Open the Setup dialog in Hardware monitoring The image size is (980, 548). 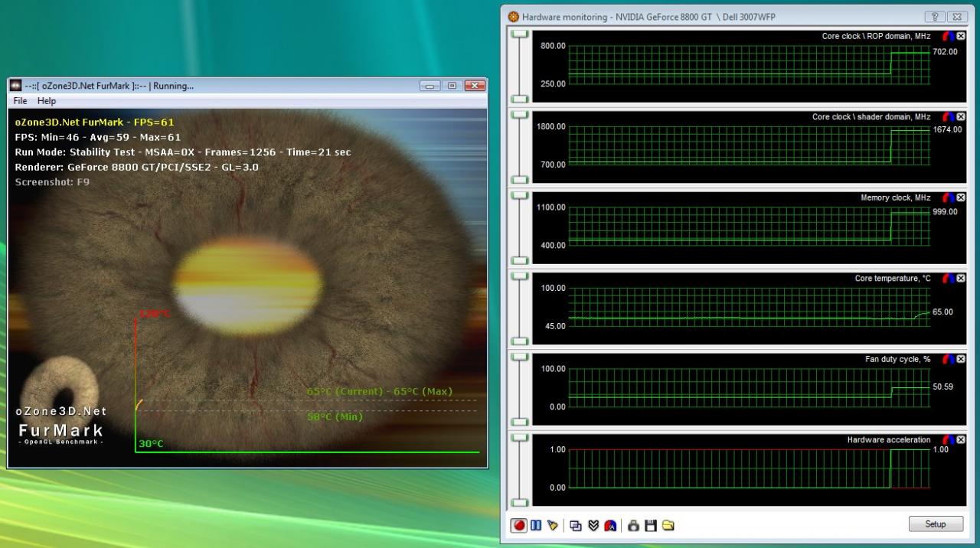click(x=936, y=524)
